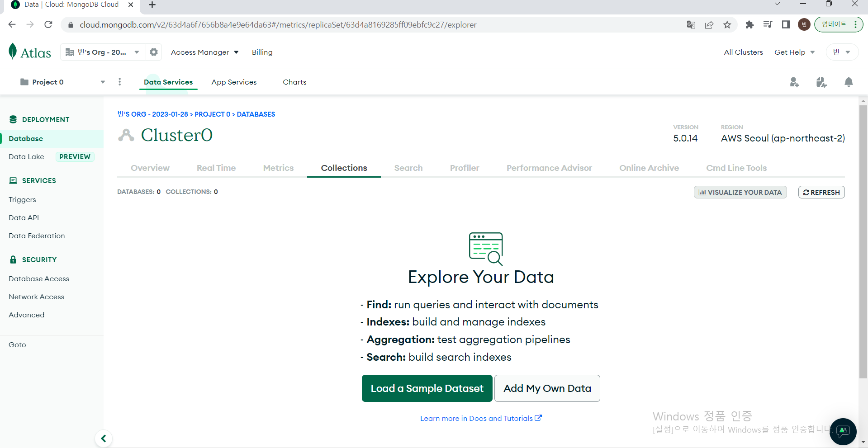
Task: Open Data Lake in sidebar
Action: click(26, 157)
